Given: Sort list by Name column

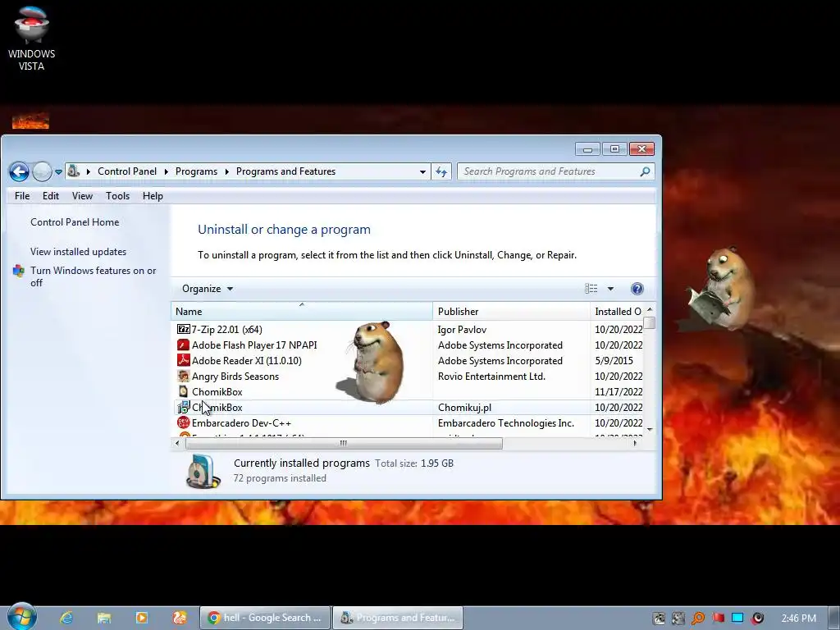Looking at the screenshot, I should [302, 311].
